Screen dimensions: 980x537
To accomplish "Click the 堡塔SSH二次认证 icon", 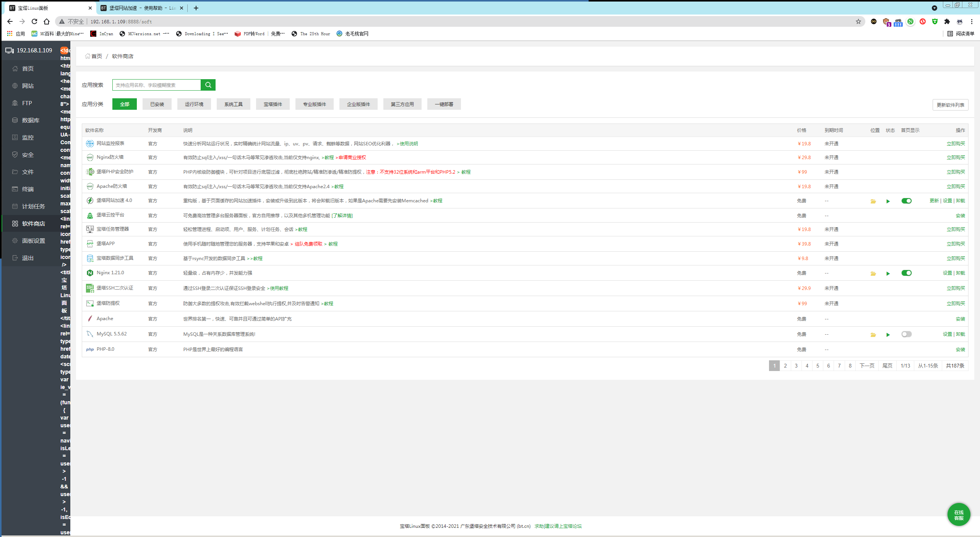I will (x=90, y=288).
